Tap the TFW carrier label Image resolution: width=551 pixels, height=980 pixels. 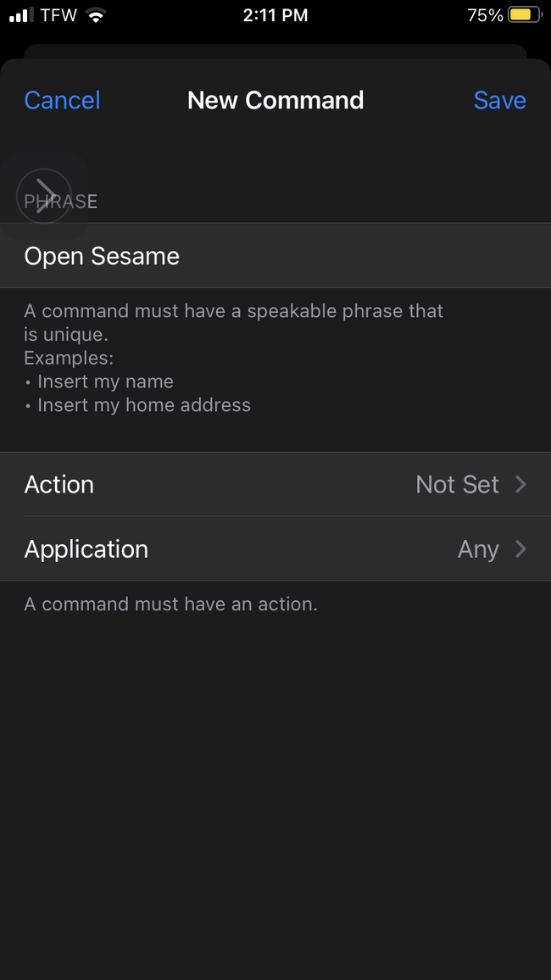(58, 15)
